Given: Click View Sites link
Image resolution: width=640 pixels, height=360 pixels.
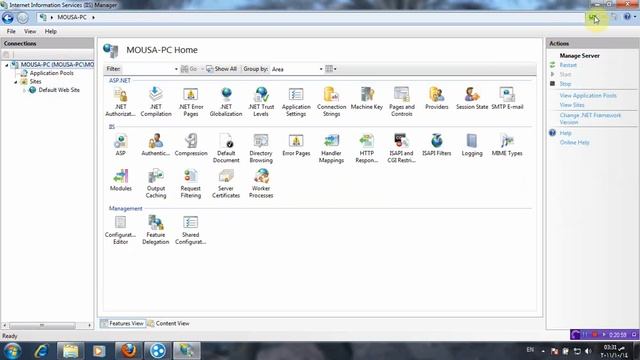Looking at the screenshot, I should [572, 105].
